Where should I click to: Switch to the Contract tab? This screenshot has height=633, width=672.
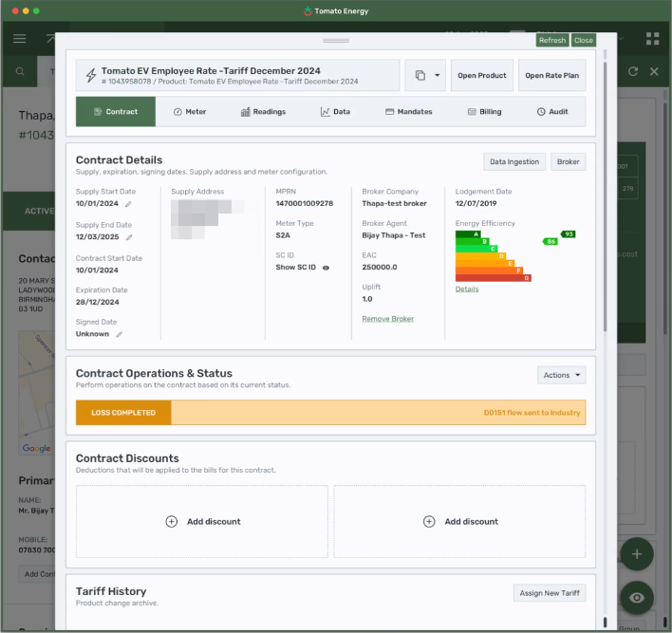click(116, 111)
